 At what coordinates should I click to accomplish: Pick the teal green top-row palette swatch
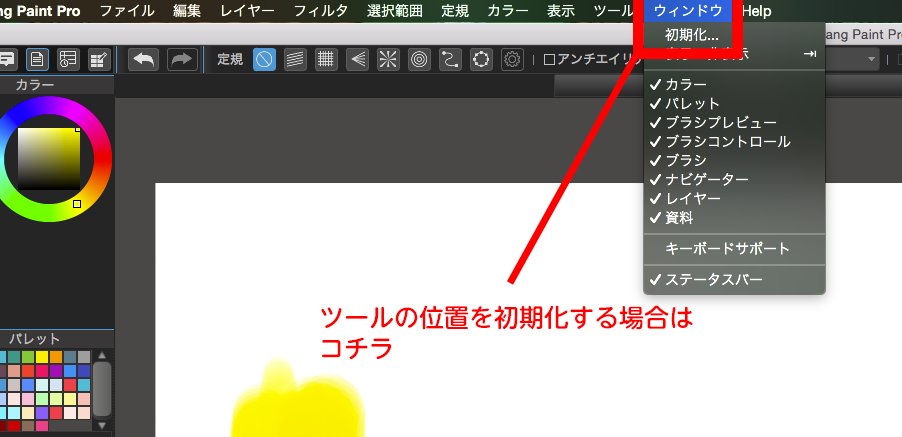(x=14, y=357)
